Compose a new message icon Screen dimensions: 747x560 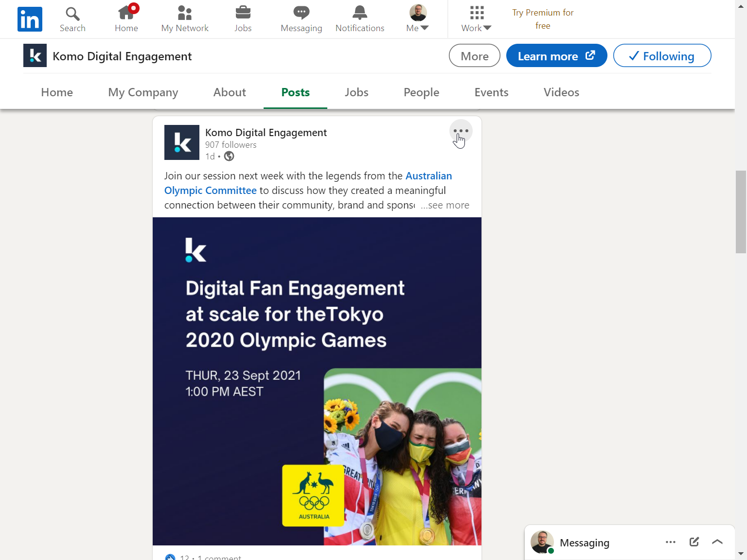click(x=694, y=542)
